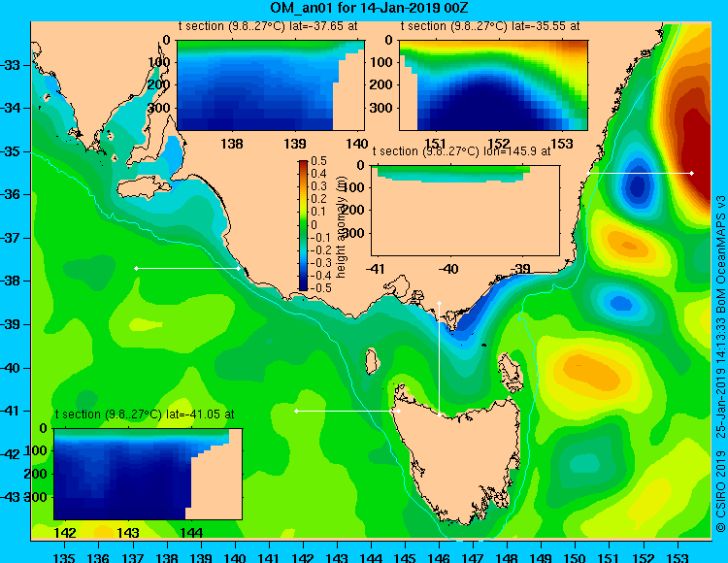Click longitude label 146 on the map axis
The width and height of the screenshot is (728, 563).
[x=439, y=557]
